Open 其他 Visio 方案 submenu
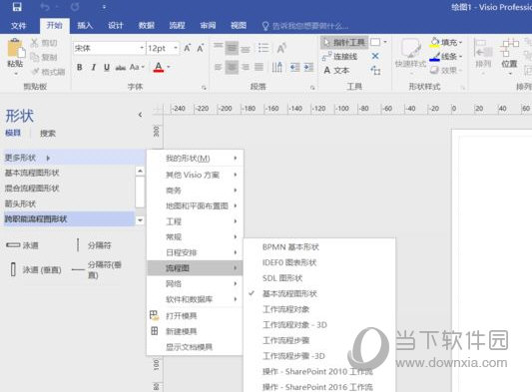 tap(195, 175)
